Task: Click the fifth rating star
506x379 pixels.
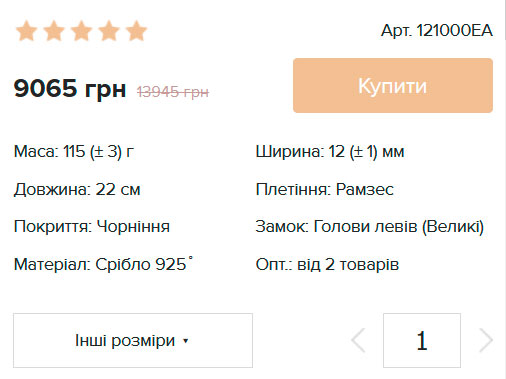Action: (136, 31)
